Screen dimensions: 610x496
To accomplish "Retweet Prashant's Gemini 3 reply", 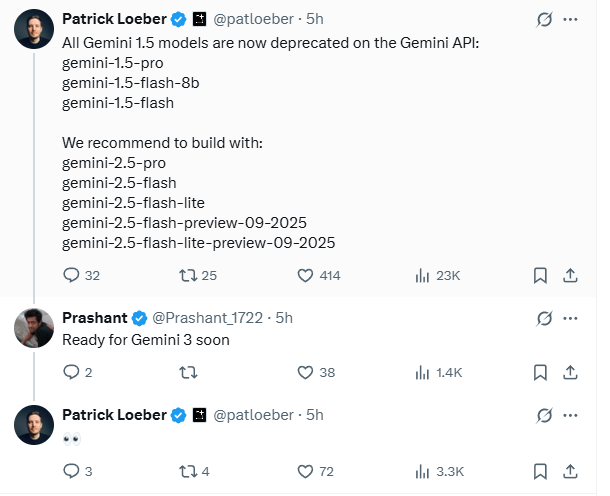I will tap(188, 373).
